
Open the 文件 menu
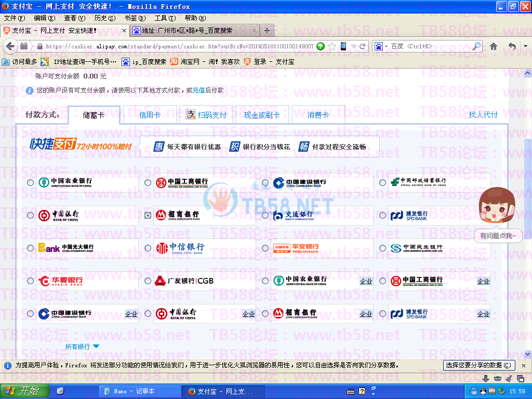[14, 18]
